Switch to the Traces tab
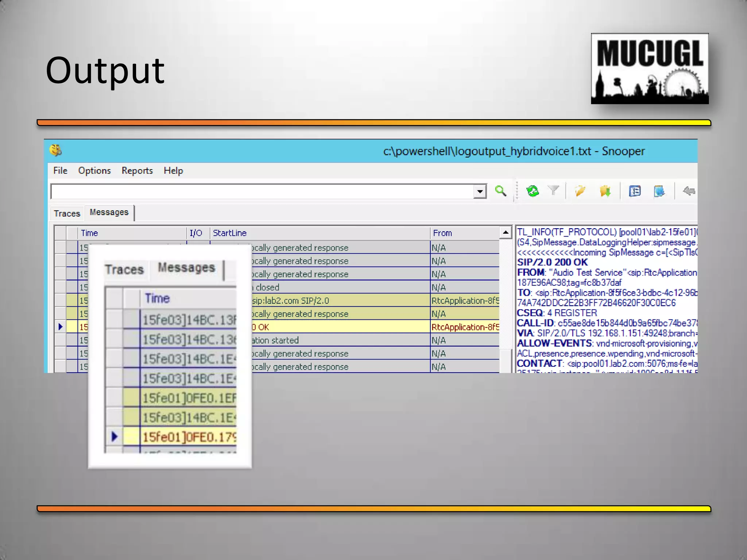The image size is (747, 560). 67,213
